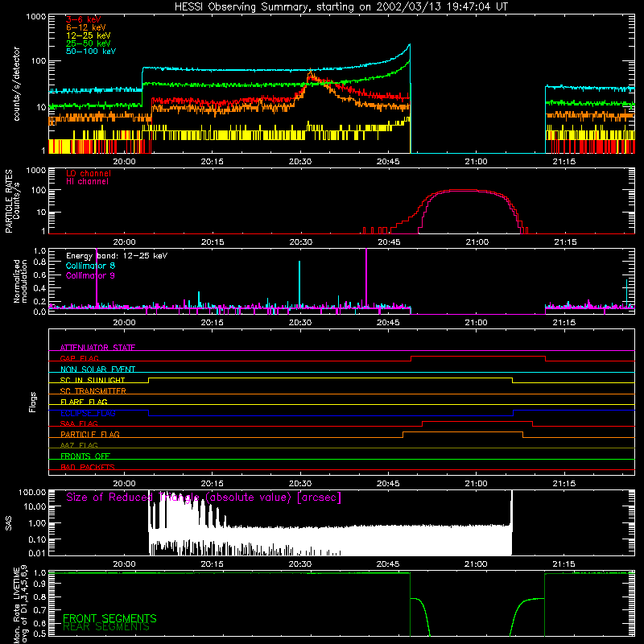Click the raised GAP FLAG segment

[x=478, y=356]
